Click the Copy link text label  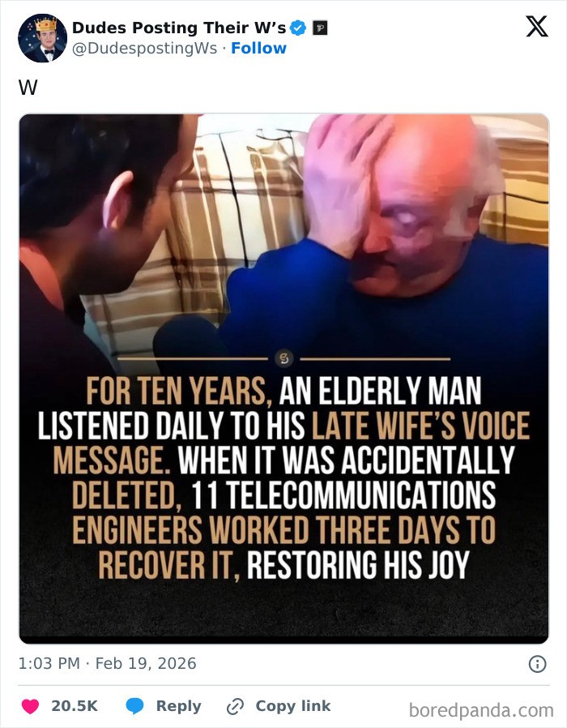click(x=293, y=706)
